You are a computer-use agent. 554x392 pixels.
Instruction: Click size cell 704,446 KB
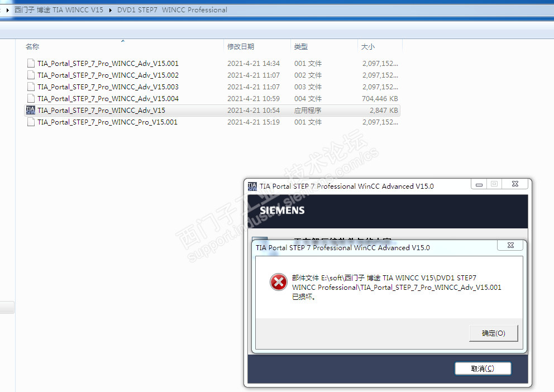(x=380, y=98)
